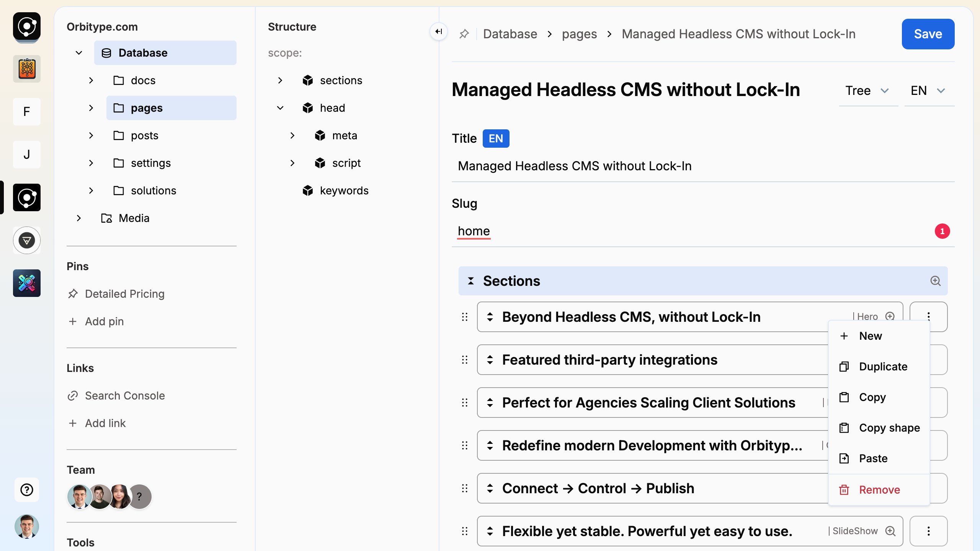Click the more options on the Hero row

pos(929,316)
